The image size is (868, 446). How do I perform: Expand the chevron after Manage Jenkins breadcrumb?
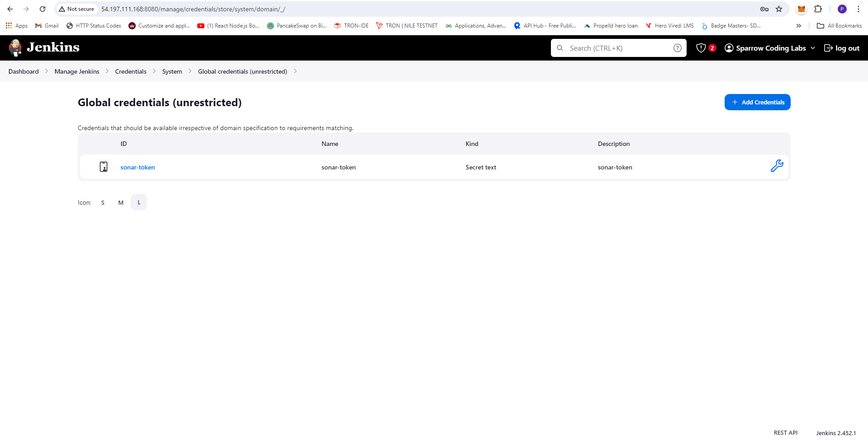point(107,71)
